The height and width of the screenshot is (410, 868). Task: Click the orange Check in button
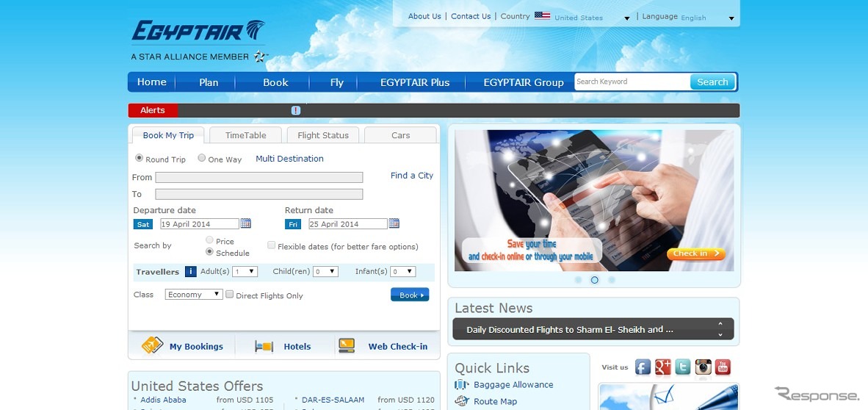click(696, 253)
